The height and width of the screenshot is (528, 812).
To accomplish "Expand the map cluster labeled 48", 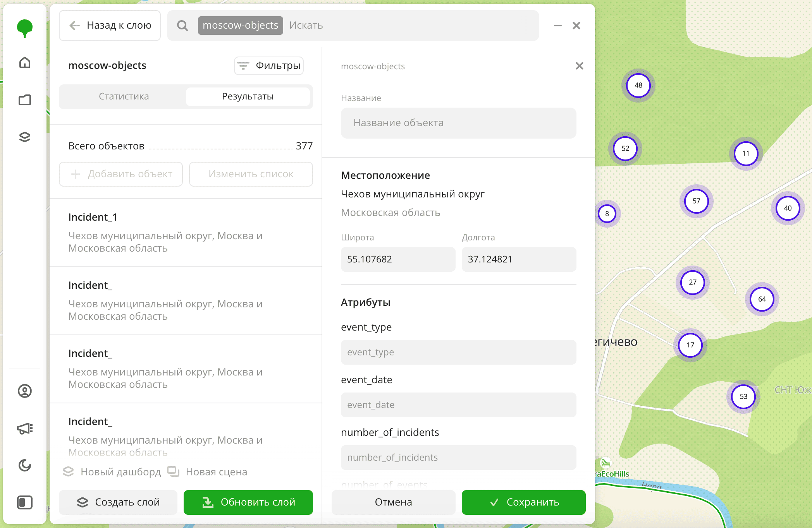I will pos(638,85).
